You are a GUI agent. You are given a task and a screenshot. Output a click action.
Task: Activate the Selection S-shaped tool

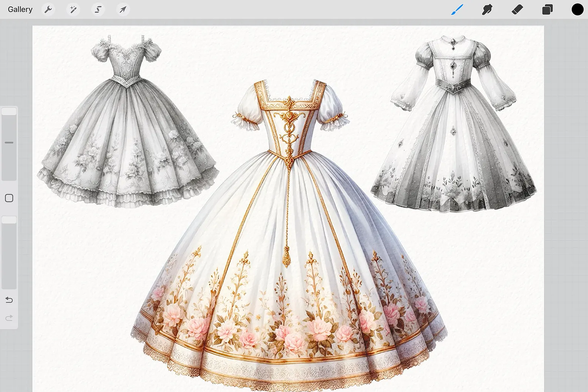tap(98, 9)
